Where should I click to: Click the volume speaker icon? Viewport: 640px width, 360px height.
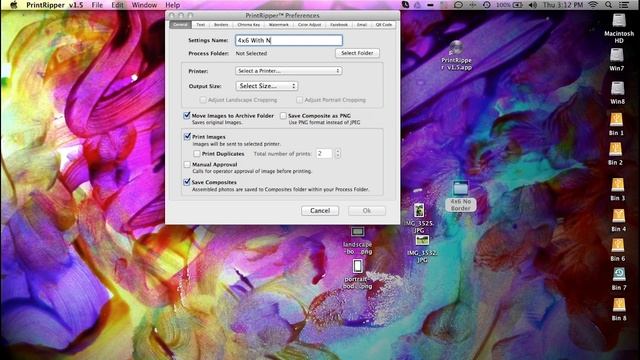pyautogui.click(x=533, y=5)
